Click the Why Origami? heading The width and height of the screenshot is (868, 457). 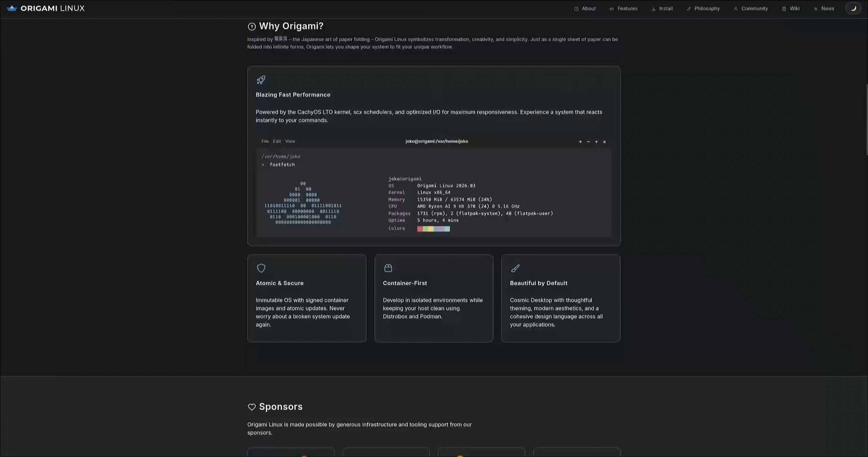pyautogui.click(x=291, y=26)
